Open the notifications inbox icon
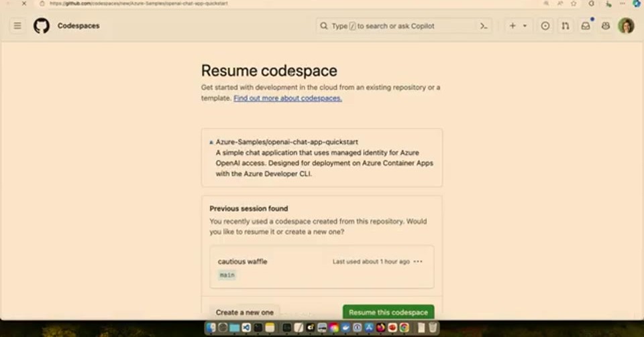 pos(586,26)
